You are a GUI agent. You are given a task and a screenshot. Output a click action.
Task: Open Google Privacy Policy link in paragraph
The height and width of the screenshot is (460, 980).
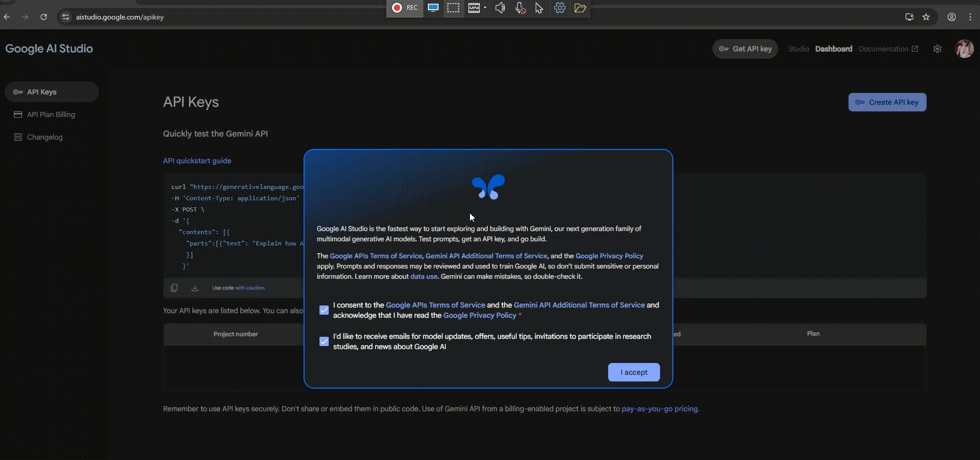pos(609,256)
